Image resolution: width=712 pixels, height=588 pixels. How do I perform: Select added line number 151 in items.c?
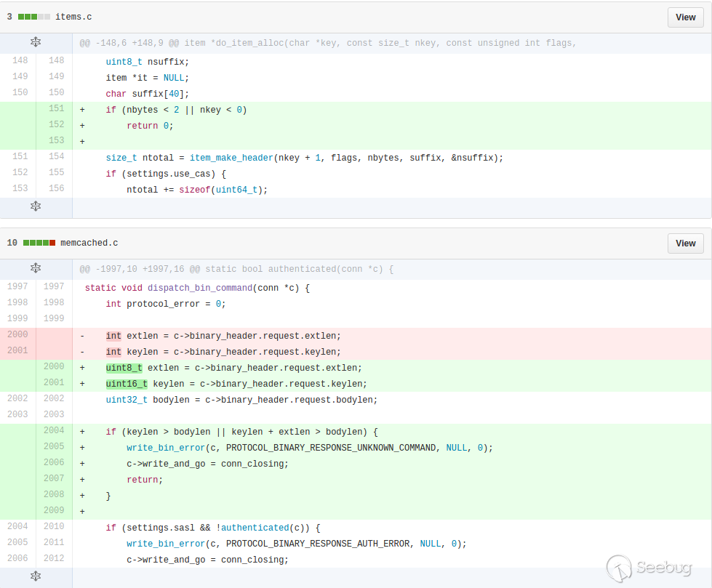click(55, 110)
